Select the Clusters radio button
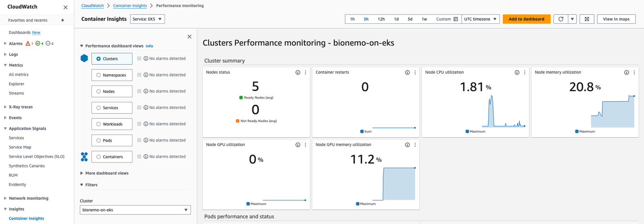 [99, 59]
